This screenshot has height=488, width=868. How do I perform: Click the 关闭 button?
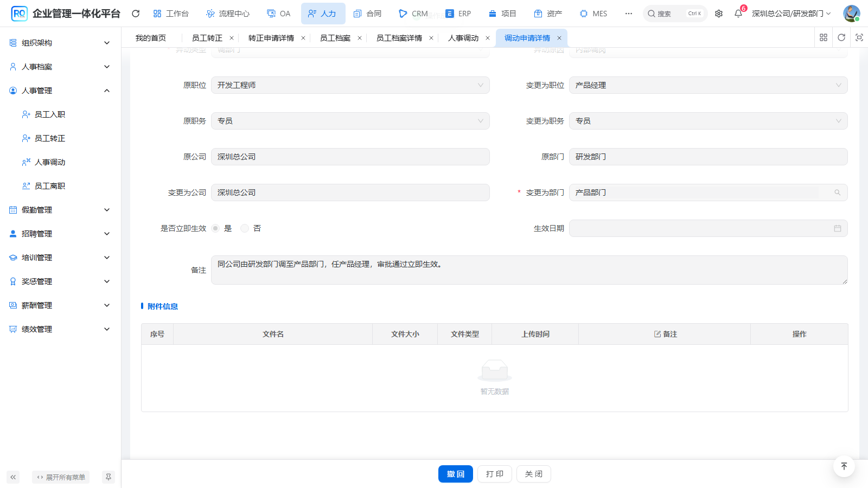pos(534,474)
